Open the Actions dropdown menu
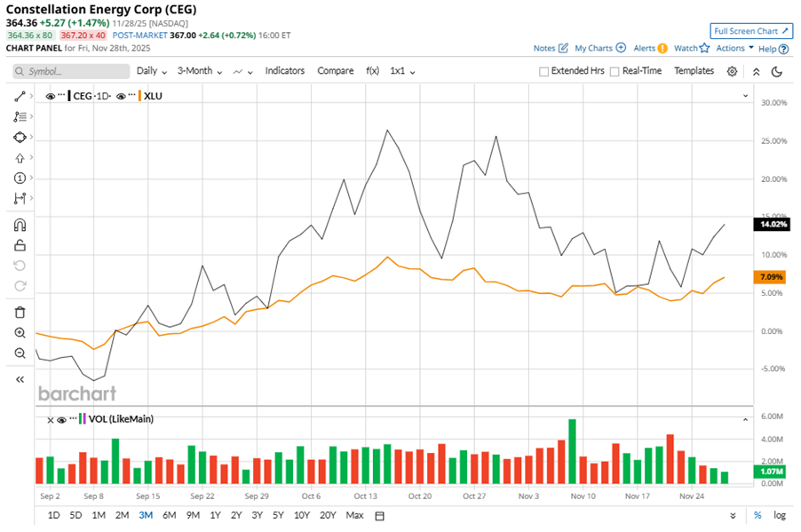This screenshot has height=532, width=801. point(734,48)
